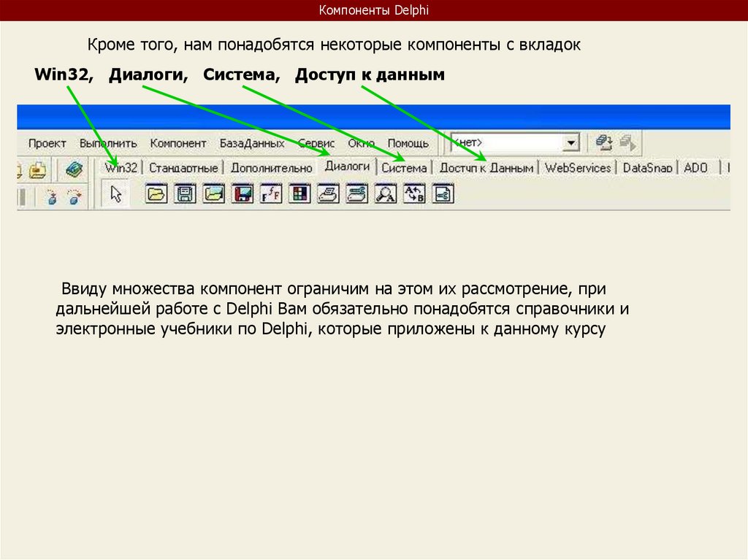
Task: Select the Диалоги palette tab
Action: tap(347, 166)
